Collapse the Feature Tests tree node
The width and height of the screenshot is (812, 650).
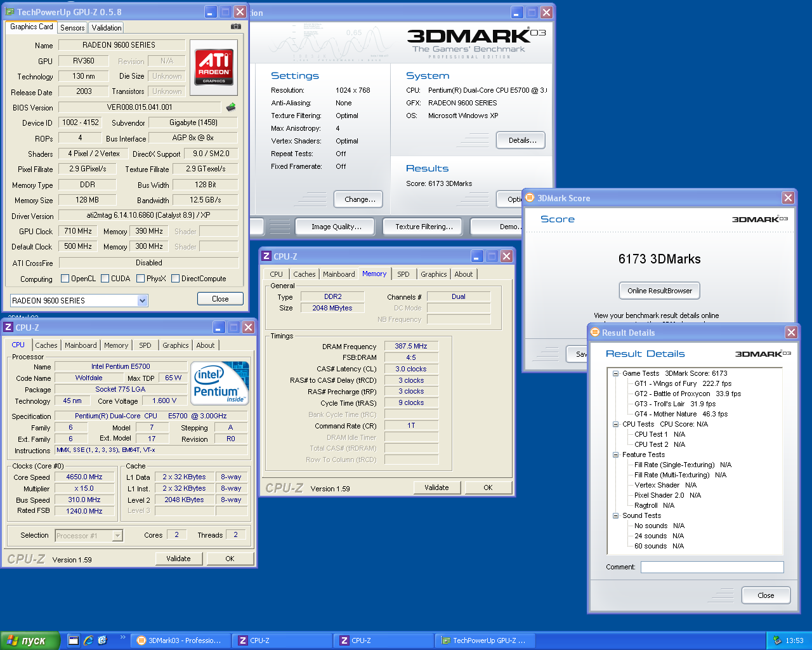[615, 454]
